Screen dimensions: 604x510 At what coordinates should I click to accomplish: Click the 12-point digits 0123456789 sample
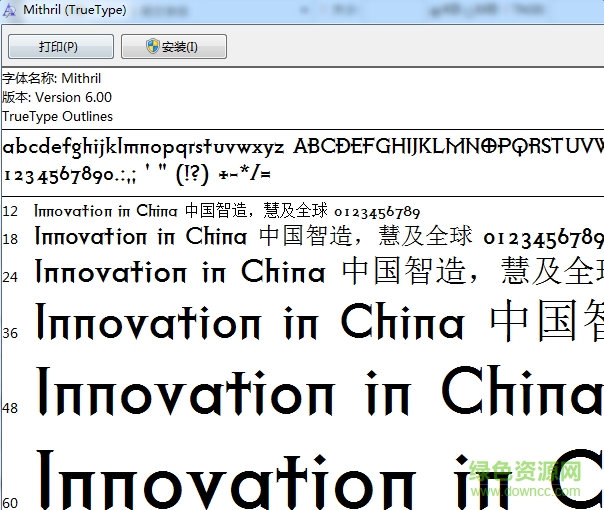pyautogui.click(x=377, y=212)
